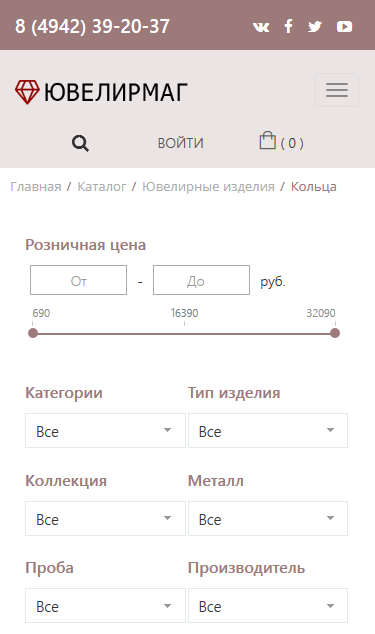Go to Каталог breadcrumb
The height and width of the screenshot is (634, 375).
102,186
